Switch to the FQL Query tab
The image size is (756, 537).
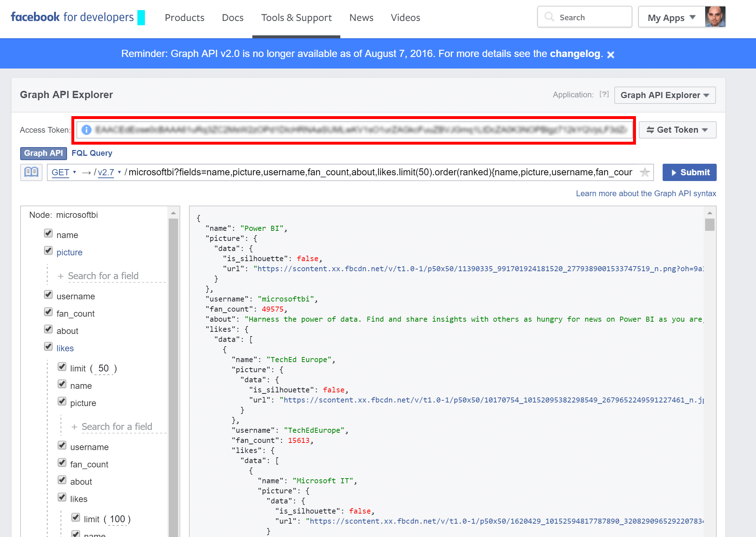92,153
